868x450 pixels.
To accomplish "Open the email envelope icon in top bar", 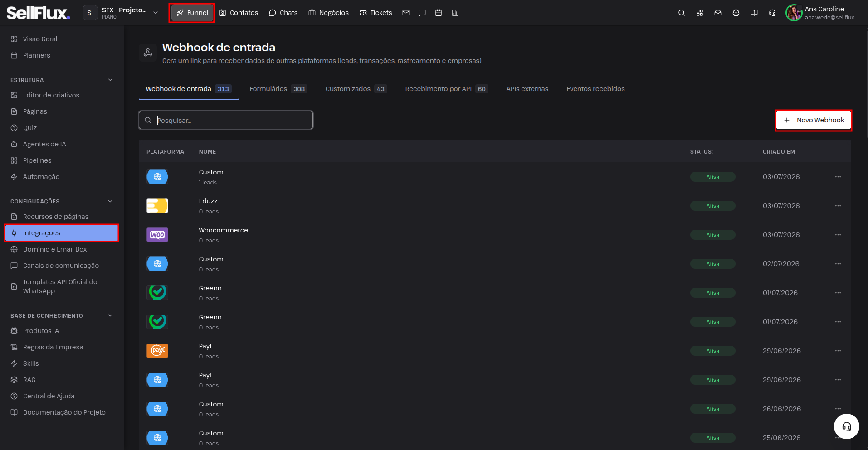I will click(x=406, y=13).
